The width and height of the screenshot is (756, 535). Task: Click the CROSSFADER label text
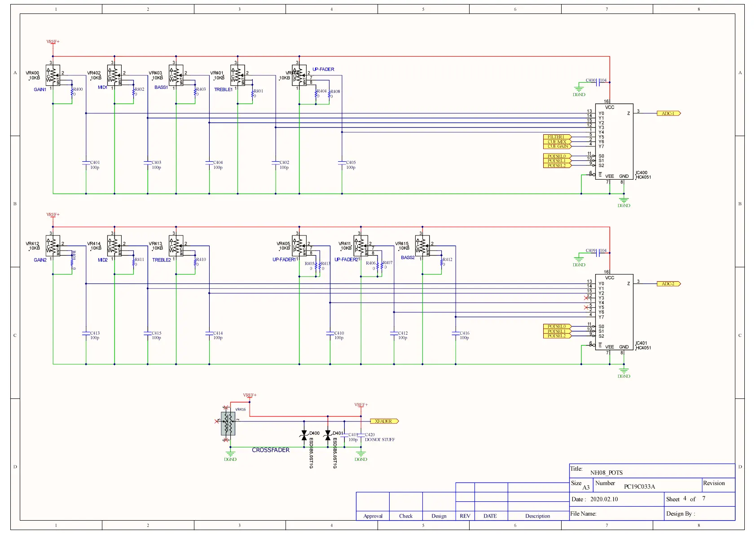[271, 450]
